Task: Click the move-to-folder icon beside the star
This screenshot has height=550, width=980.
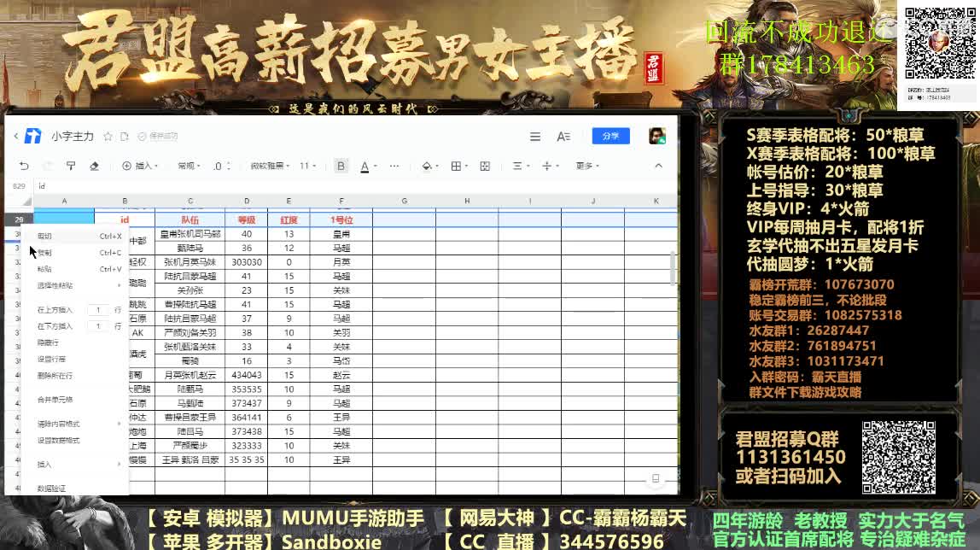Action: (x=125, y=137)
